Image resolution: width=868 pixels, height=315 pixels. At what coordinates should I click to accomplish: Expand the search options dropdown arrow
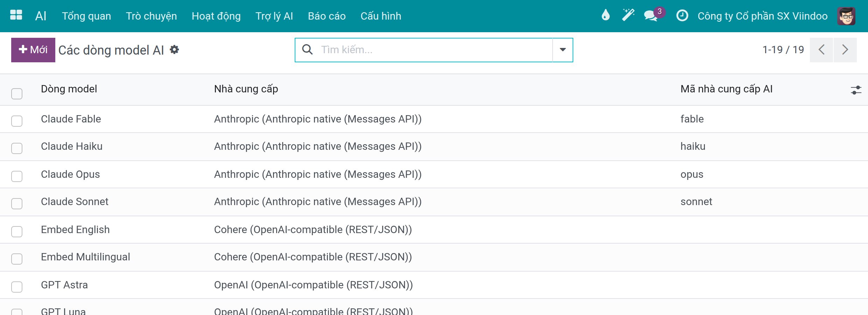(562, 50)
